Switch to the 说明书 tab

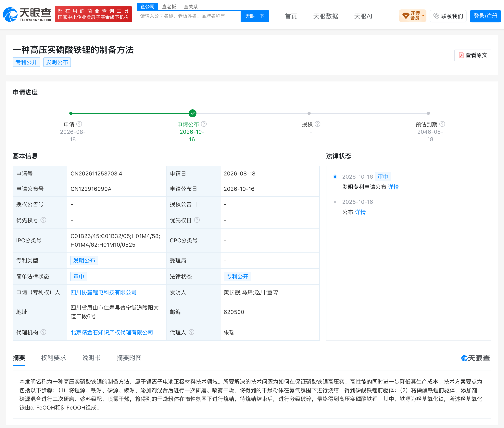(x=91, y=358)
